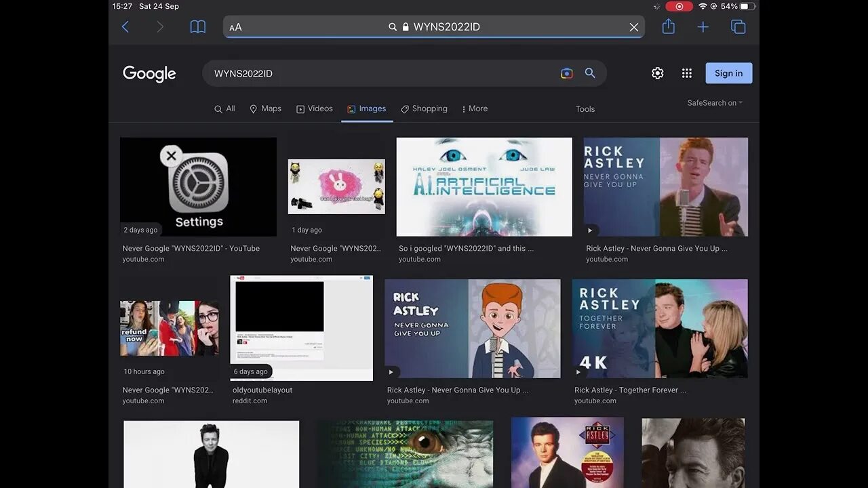Tap play badge on first Rick Astley thumbnail

point(591,230)
